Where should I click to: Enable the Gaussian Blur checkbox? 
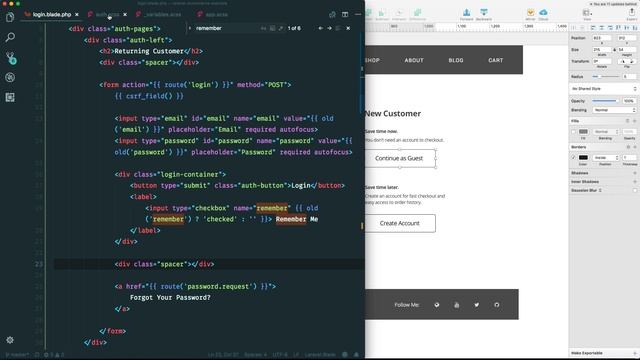pyautogui.click(x=635, y=190)
